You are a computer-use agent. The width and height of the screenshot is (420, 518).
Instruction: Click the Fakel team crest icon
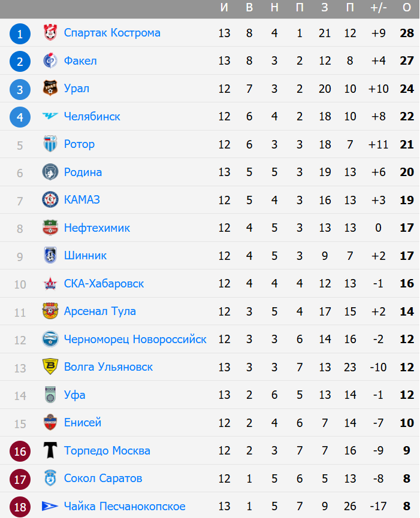(x=50, y=60)
